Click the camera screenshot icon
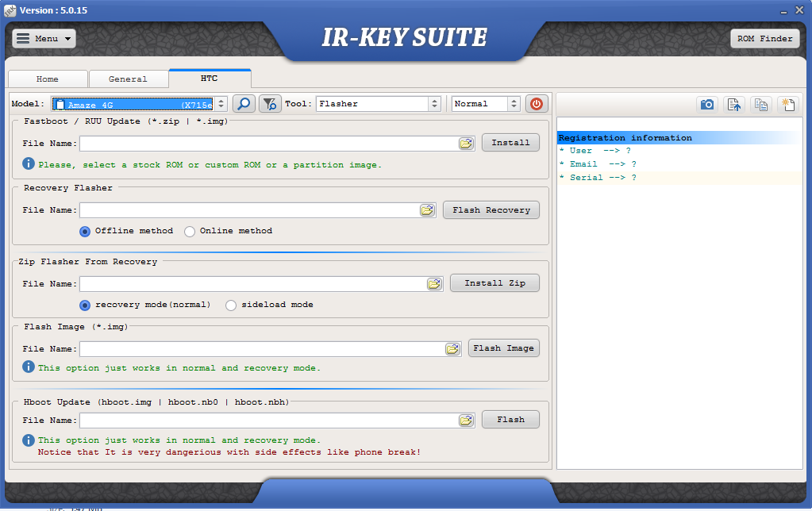The height and width of the screenshot is (511, 812). pyautogui.click(x=706, y=104)
